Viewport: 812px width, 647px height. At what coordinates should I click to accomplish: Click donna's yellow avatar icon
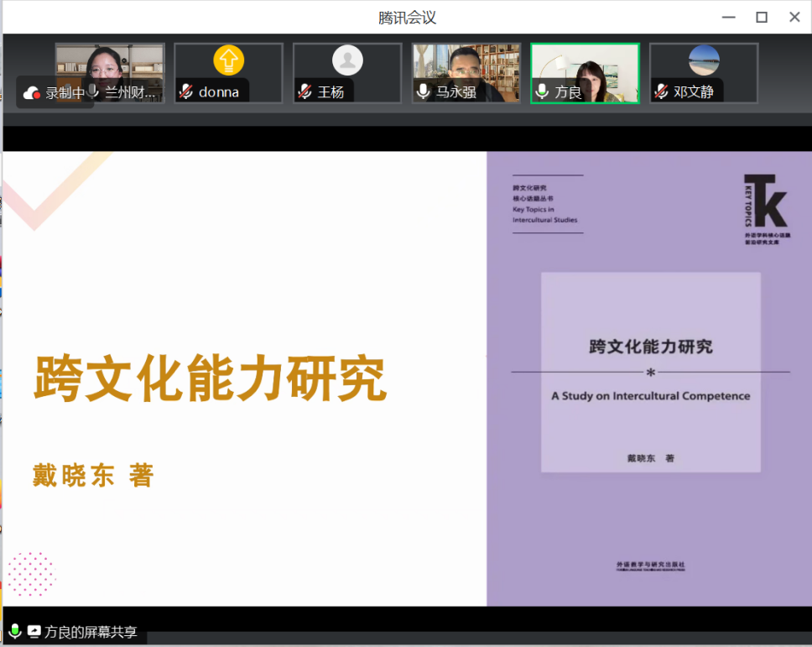click(x=228, y=60)
